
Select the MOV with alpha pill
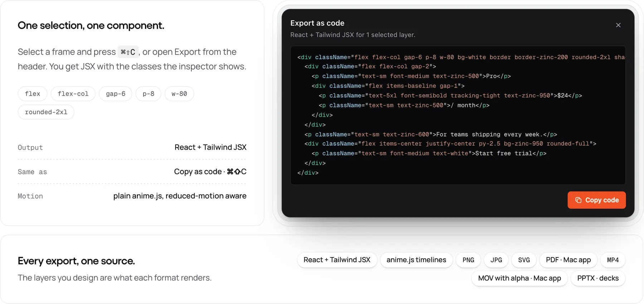point(519,279)
